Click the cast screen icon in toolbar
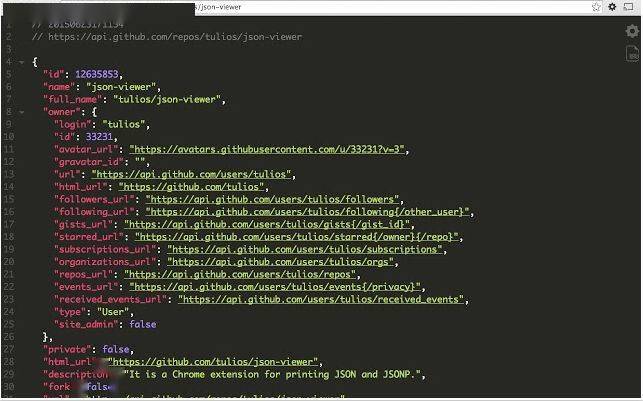The height and width of the screenshot is (401, 643). pos(629,7)
